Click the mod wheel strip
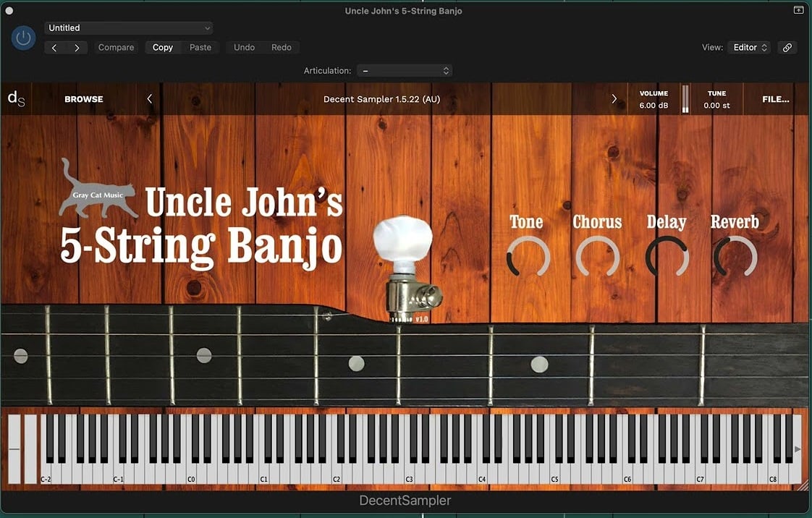This screenshot has height=518, width=812. [x=30, y=449]
